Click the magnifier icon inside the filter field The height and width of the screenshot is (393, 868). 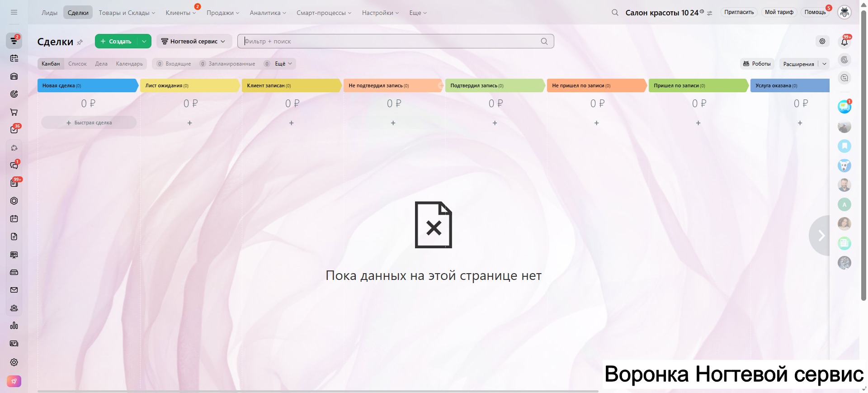point(544,41)
